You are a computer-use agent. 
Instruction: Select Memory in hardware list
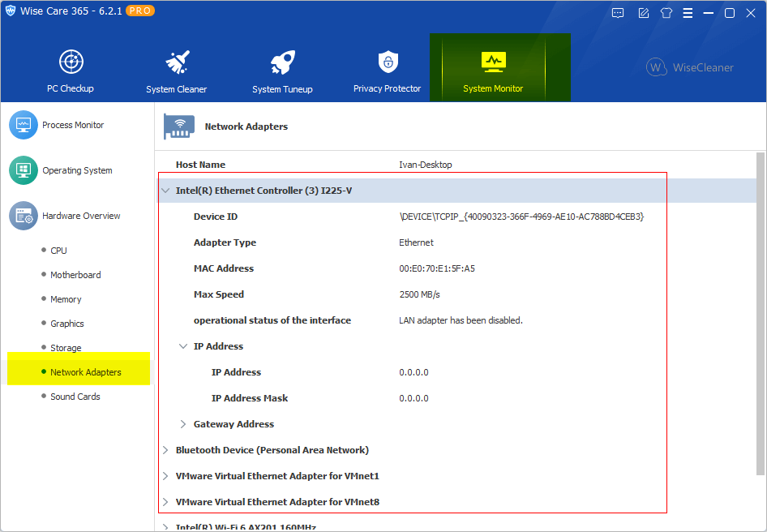(66, 299)
